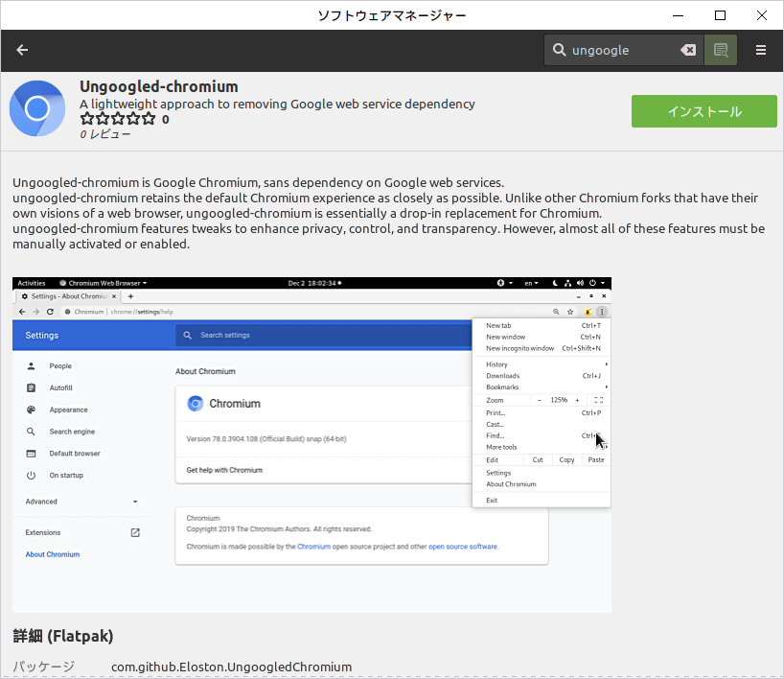Install Ungoogled-chromium with the green button

pyautogui.click(x=704, y=111)
